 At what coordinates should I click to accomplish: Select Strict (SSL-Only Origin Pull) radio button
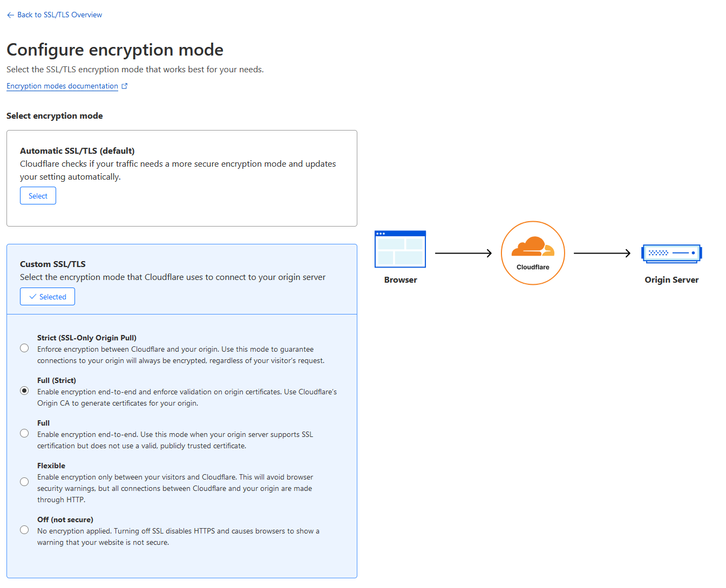tap(24, 348)
